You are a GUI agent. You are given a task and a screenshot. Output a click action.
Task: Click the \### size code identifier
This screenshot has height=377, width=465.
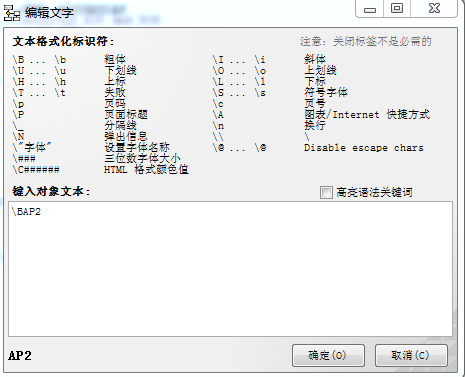pyautogui.click(x=24, y=159)
